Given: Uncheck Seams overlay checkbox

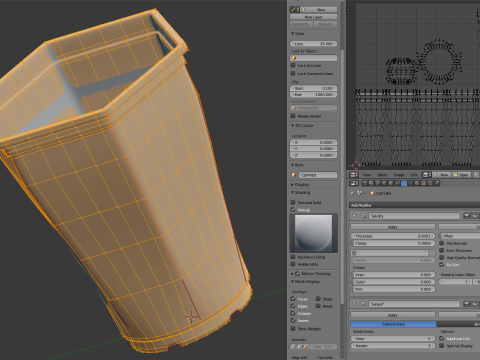Looking at the screenshot, I should coord(293,320).
